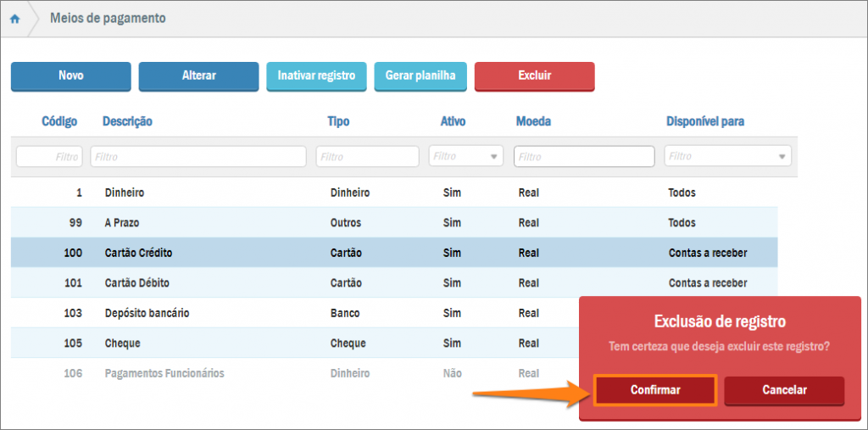Image resolution: width=868 pixels, height=430 pixels.
Task: Confirm the record deletion
Action: (655, 390)
